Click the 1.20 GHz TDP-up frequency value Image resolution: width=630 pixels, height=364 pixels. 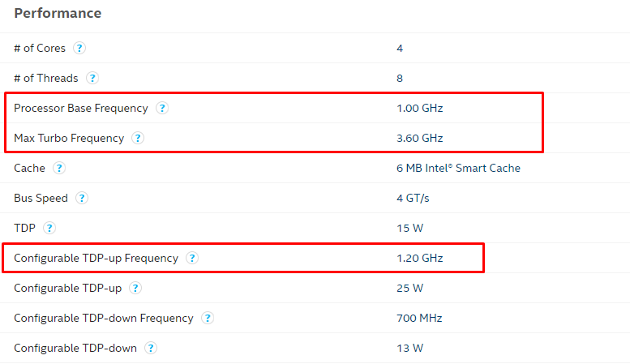[419, 258]
